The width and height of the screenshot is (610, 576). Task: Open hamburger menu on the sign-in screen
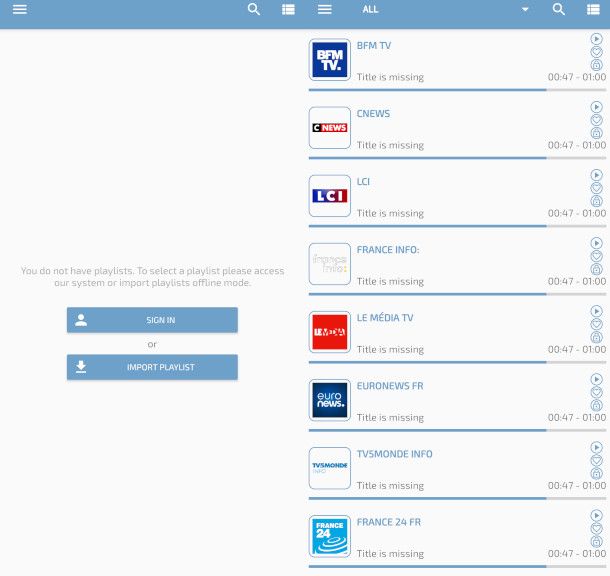(x=20, y=9)
